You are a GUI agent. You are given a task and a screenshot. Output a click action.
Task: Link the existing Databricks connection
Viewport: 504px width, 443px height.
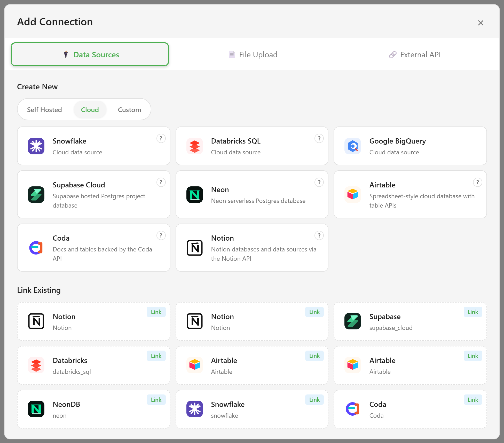[x=156, y=356]
